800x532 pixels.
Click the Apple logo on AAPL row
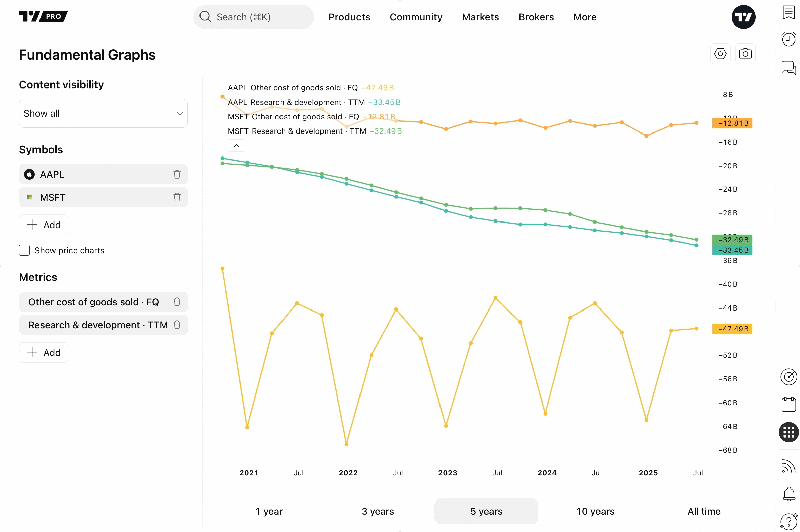[29, 174]
